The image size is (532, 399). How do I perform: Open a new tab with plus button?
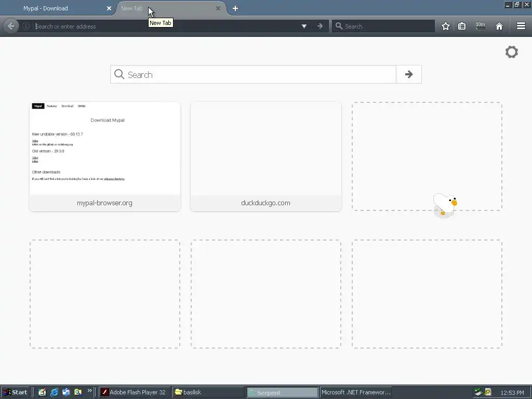tap(235, 8)
